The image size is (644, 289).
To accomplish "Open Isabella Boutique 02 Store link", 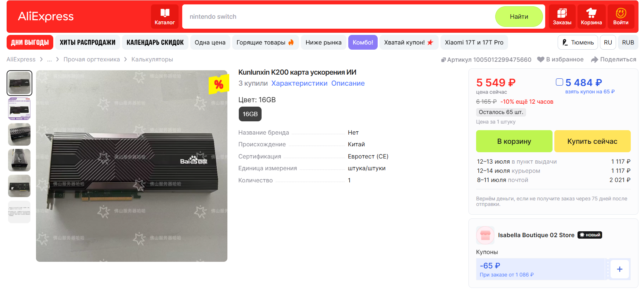I will [x=536, y=235].
